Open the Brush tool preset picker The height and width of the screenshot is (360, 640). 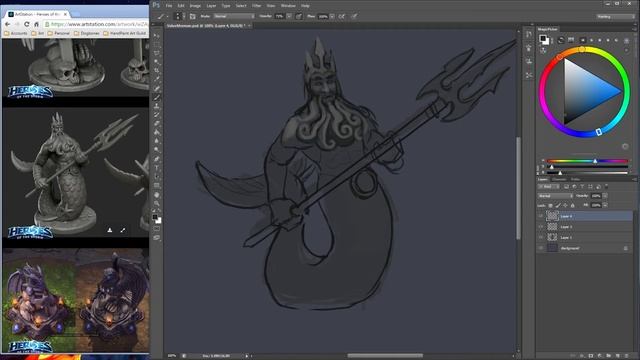click(x=163, y=16)
